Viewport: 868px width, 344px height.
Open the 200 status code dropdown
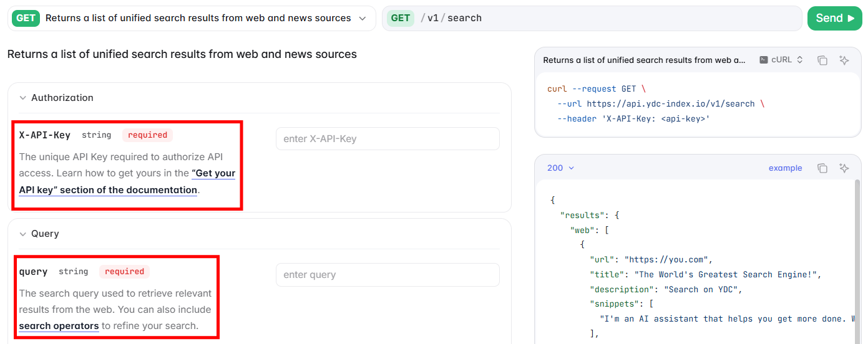[560, 168]
